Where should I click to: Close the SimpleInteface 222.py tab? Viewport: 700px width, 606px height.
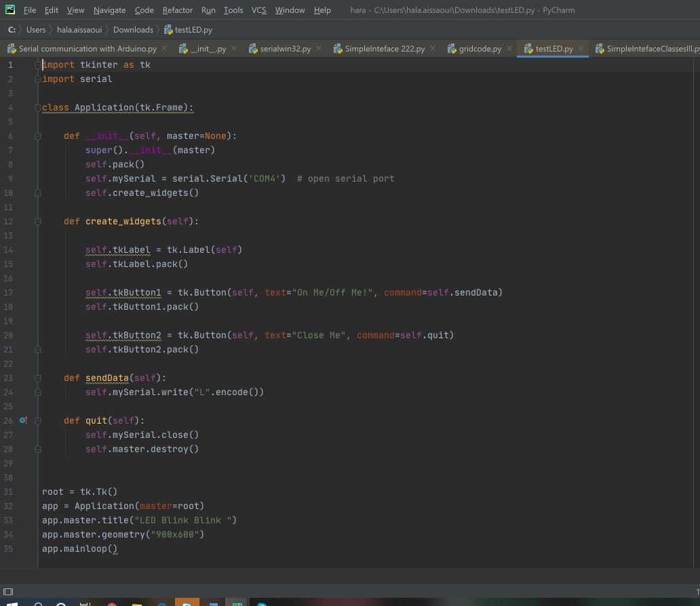(x=433, y=48)
